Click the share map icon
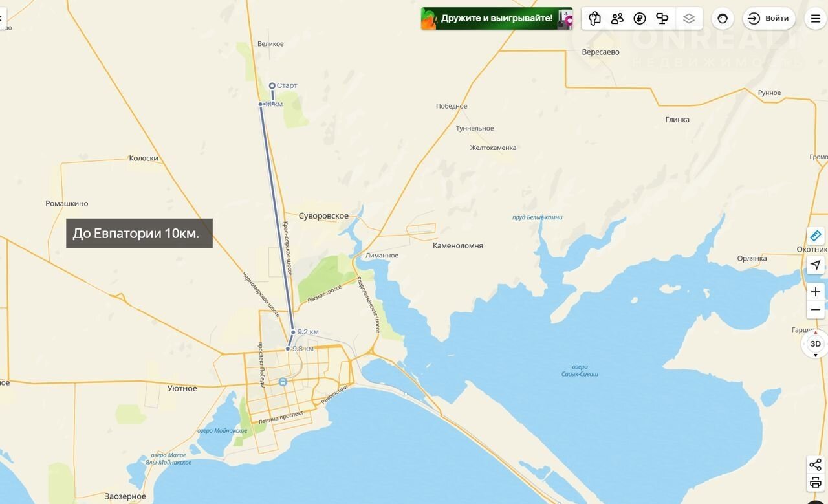This screenshot has width=828, height=504. point(815,465)
